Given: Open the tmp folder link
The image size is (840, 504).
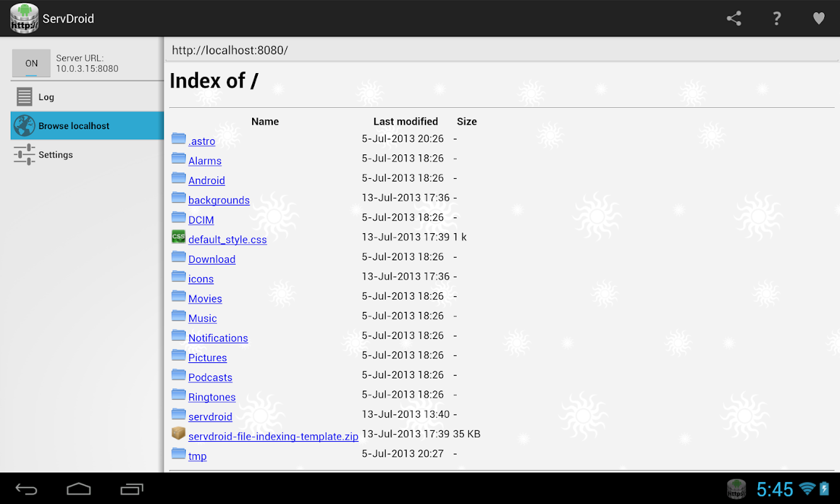Looking at the screenshot, I should click(x=197, y=456).
